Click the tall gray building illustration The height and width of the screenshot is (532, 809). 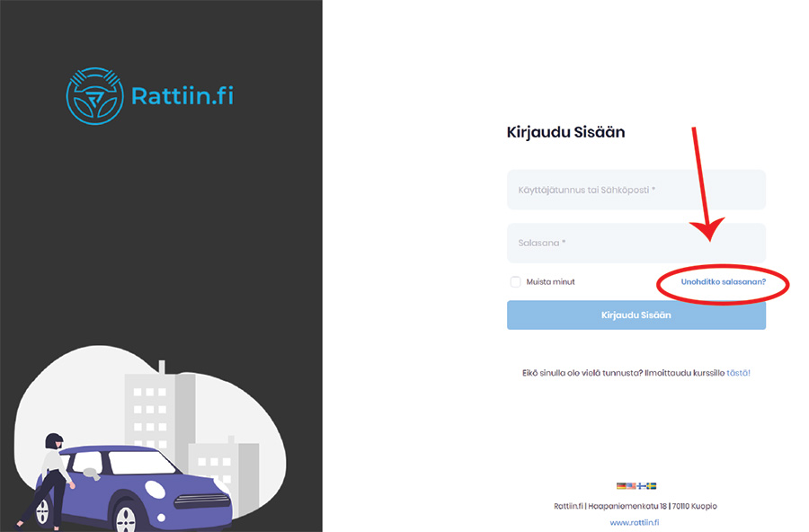coord(160,404)
